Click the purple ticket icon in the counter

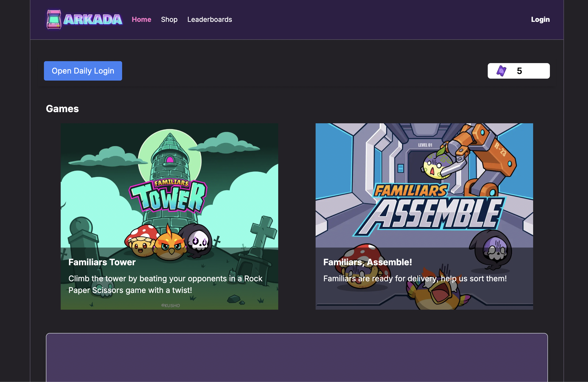tap(502, 71)
